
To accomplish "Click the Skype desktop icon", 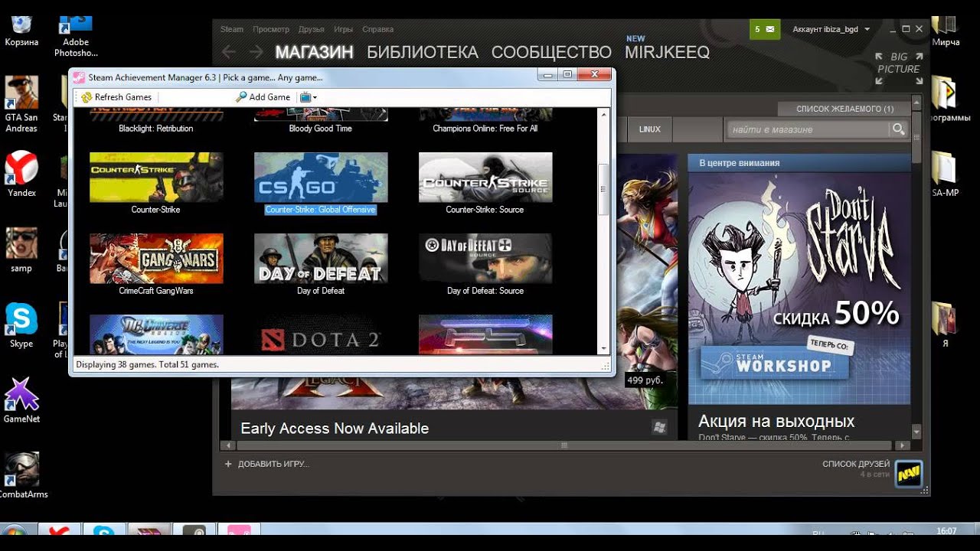I will coord(21,325).
